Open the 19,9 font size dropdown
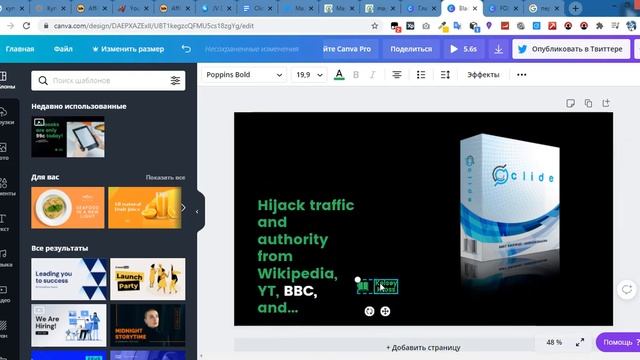640x360 pixels. [309, 75]
